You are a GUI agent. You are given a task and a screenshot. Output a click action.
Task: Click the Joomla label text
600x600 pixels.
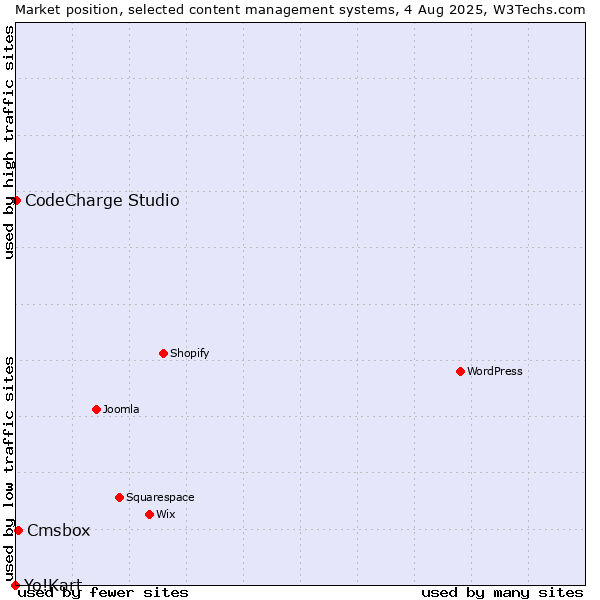(x=121, y=409)
